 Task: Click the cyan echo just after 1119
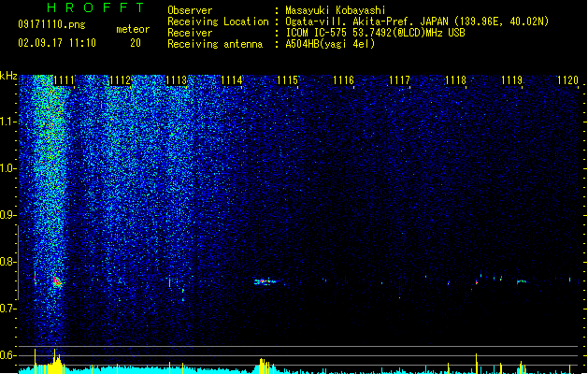click(x=522, y=281)
